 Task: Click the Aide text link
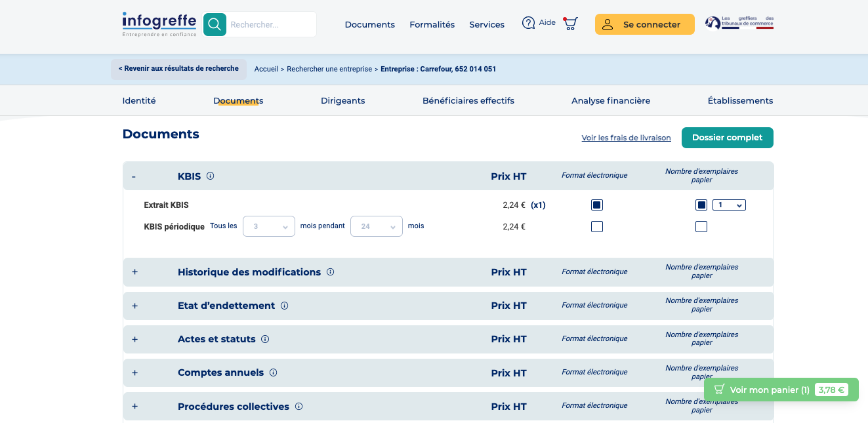[547, 22]
